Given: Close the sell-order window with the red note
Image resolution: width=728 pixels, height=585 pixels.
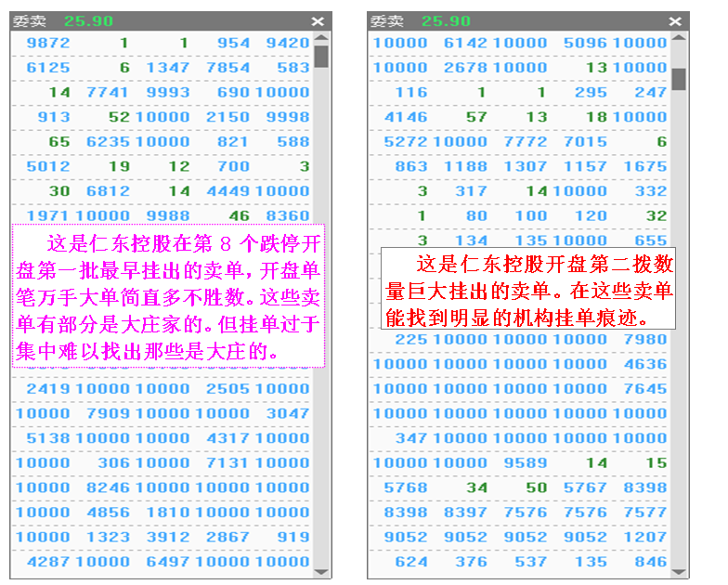Looking at the screenshot, I should pyautogui.click(x=676, y=21).
